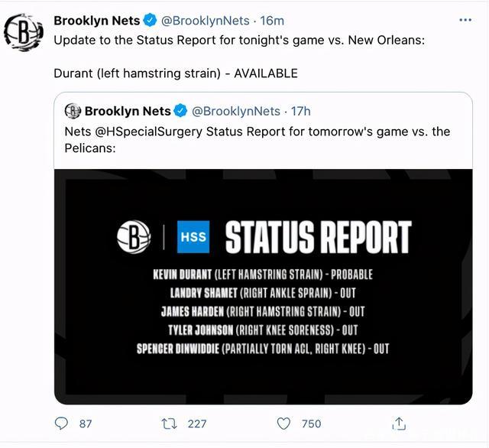Click the 227 retweet count
Image resolution: width=489 pixels, height=448 pixels.
coord(197,423)
